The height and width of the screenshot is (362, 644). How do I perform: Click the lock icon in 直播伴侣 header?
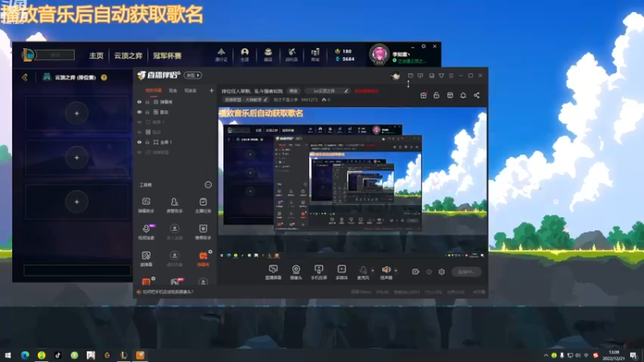click(x=436, y=95)
